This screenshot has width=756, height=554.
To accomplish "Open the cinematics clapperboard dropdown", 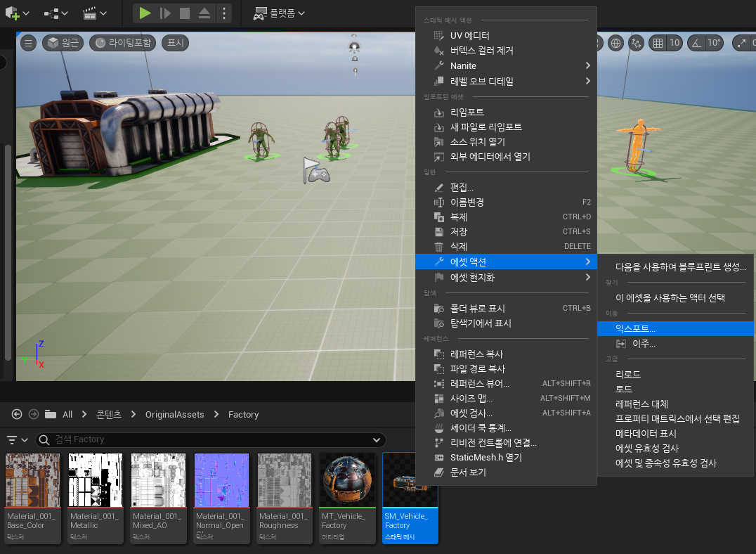I will (95, 13).
